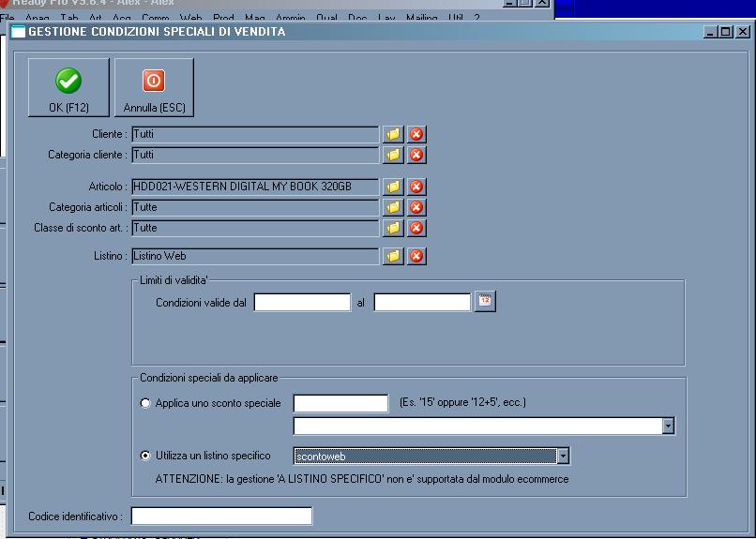Click the Listino field showing Listino Web
756x539 pixels.
point(255,256)
